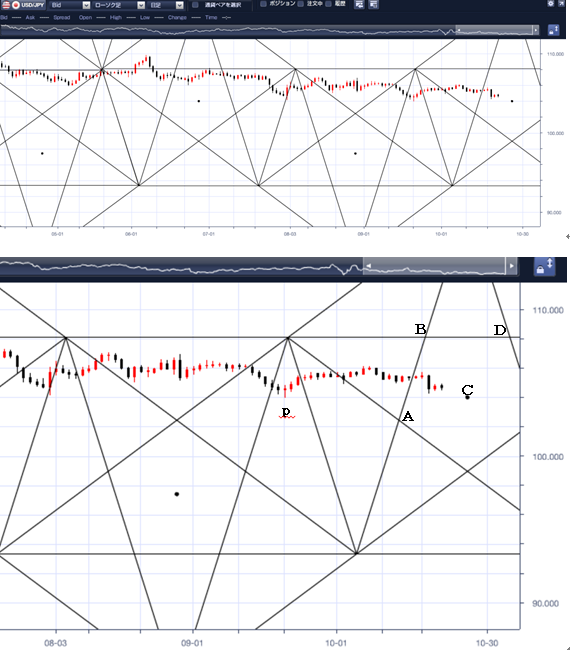Click the 100.000 price label on lower chart
This screenshot has height=650, width=570.
point(548,457)
